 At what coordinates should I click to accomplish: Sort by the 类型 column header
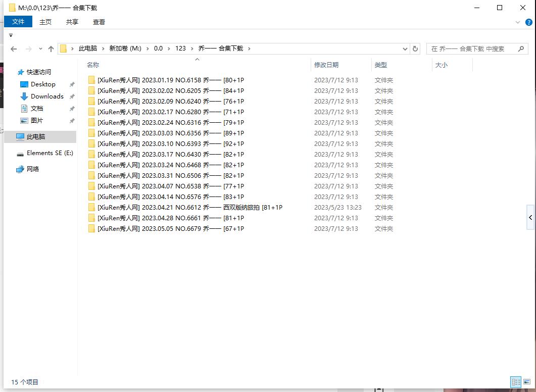(381, 65)
